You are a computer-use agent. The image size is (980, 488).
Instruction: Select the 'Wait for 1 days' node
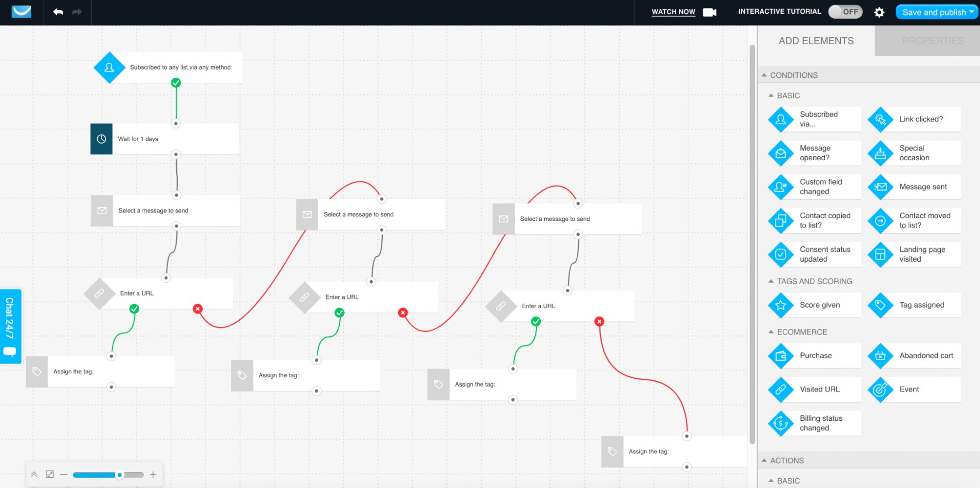(165, 139)
